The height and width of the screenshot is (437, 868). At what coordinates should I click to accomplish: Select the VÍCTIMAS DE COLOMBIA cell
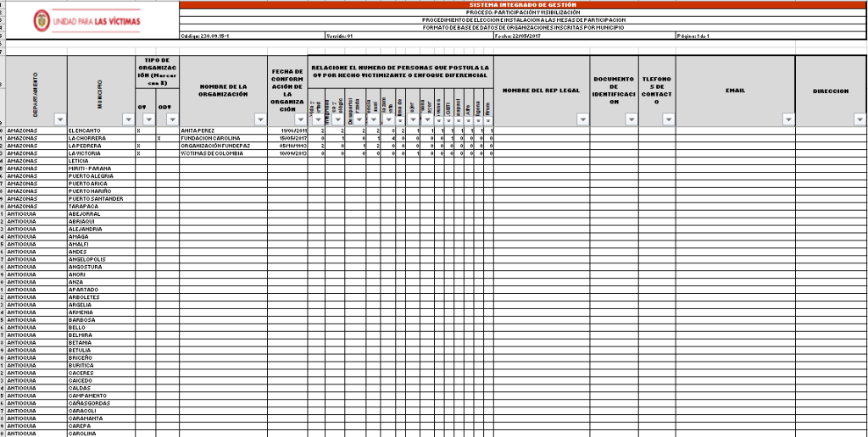224,153
